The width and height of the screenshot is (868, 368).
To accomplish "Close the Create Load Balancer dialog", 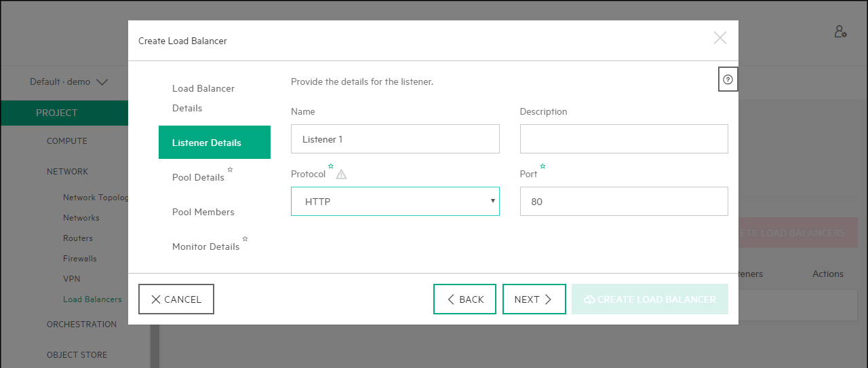I will [719, 38].
